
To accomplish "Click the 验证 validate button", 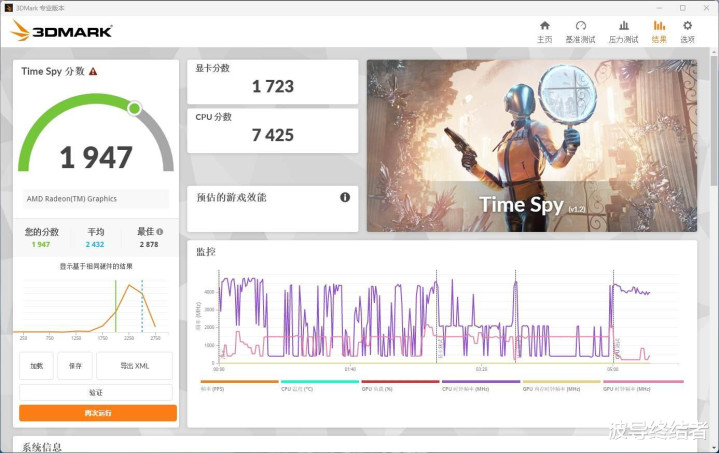I will click(x=96, y=392).
